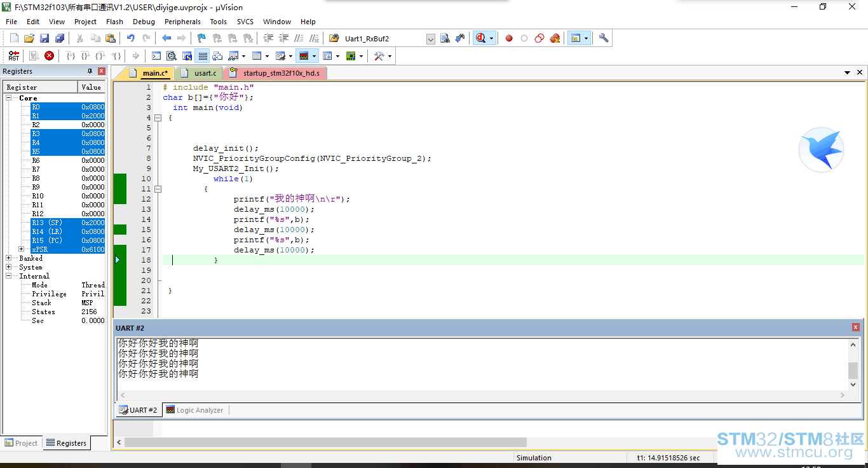Pin the Registers panel with the pushpin
The image size is (868, 468).
90,71
